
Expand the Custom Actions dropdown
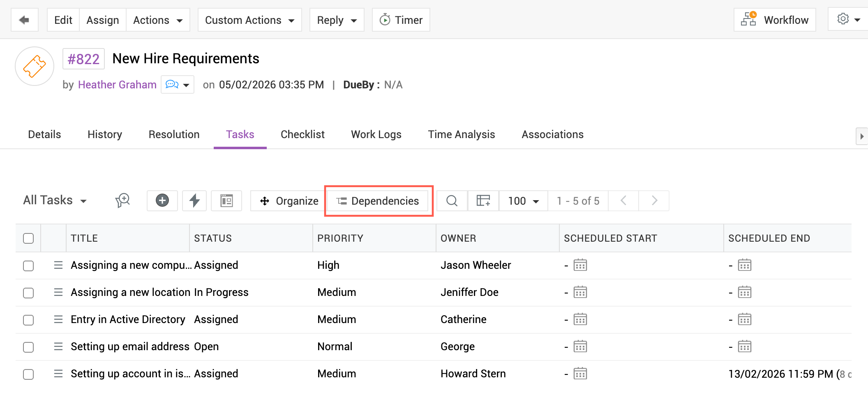249,20
